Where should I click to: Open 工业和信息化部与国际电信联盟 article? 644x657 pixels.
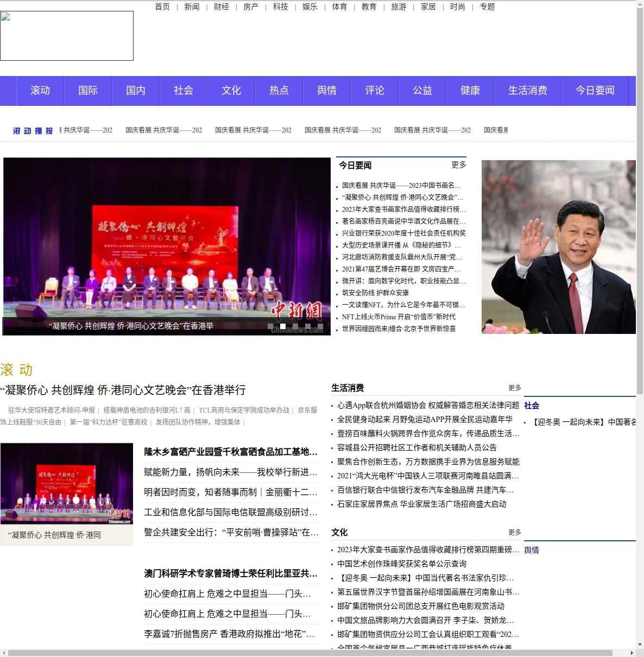[x=231, y=513]
